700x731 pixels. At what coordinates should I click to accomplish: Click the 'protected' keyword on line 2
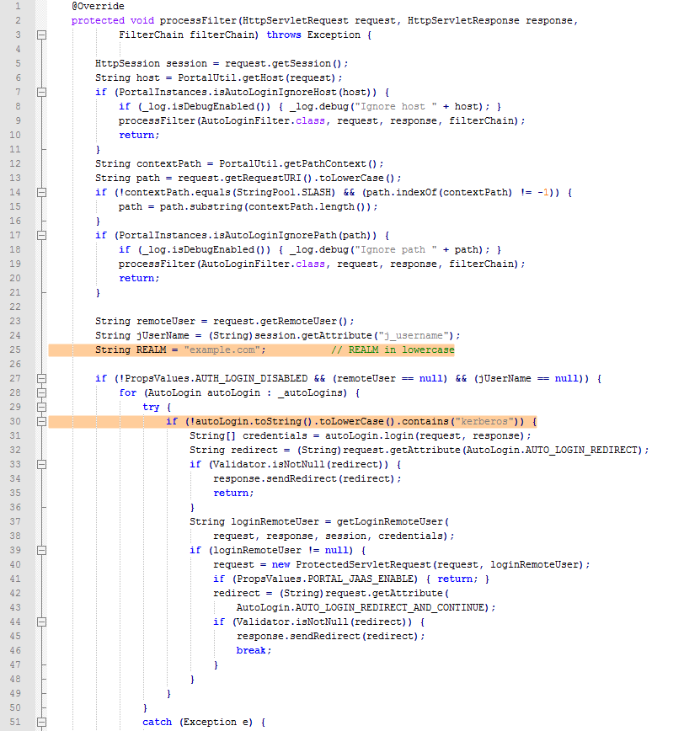pos(98,20)
